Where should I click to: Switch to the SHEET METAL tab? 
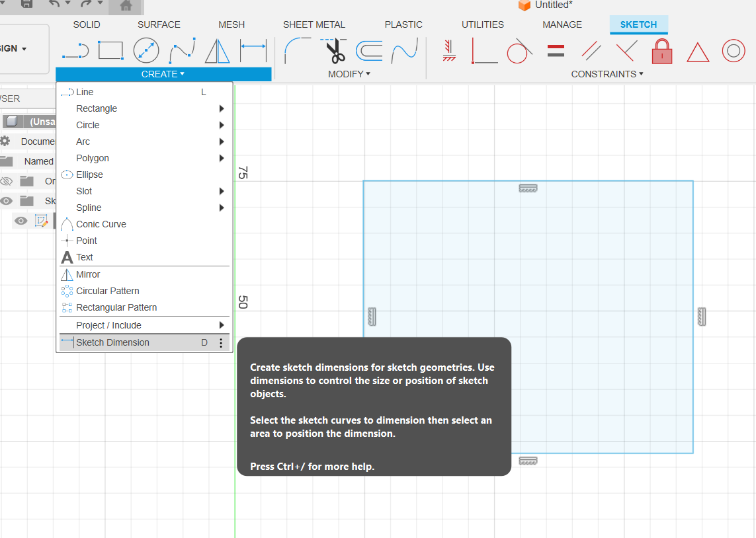tap(314, 24)
